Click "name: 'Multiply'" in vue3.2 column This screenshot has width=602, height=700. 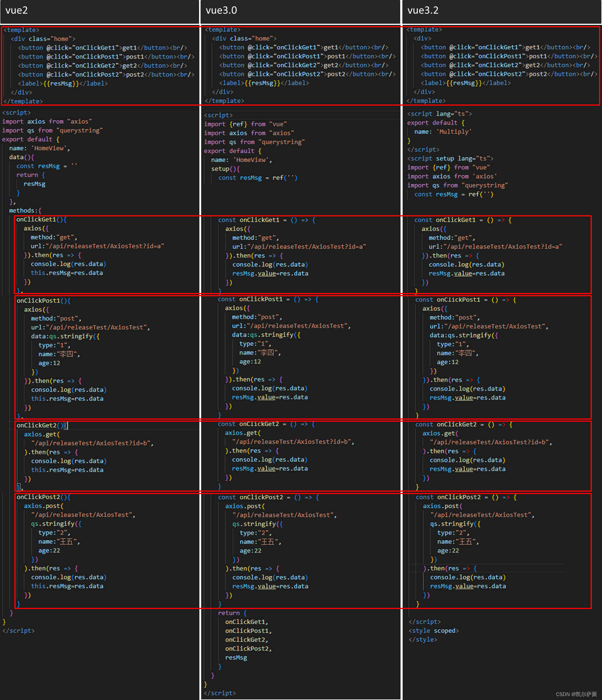point(443,132)
